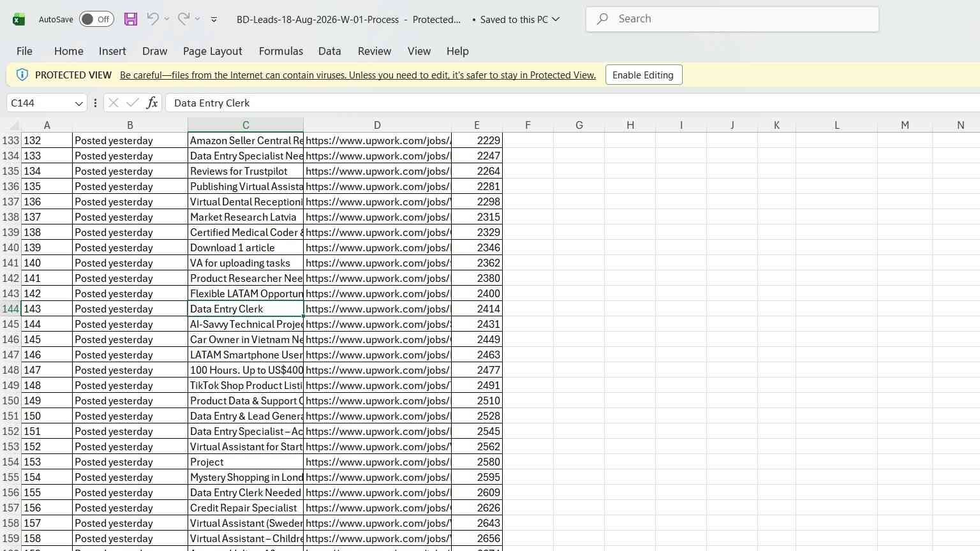Click the Protected View shield icon

pyautogui.click(x=22, y=75)
